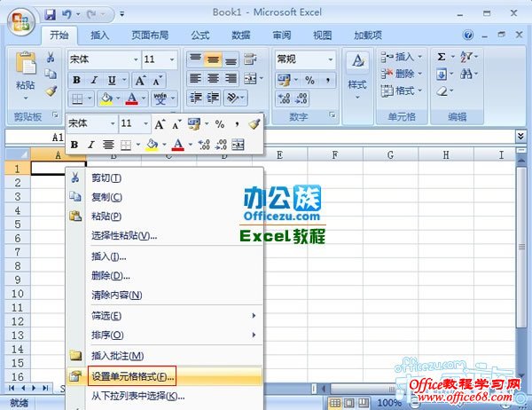Viewport: 532px width, 410px height.
Task: Open Filter submenu in context menu
Action: pos(165,316)
